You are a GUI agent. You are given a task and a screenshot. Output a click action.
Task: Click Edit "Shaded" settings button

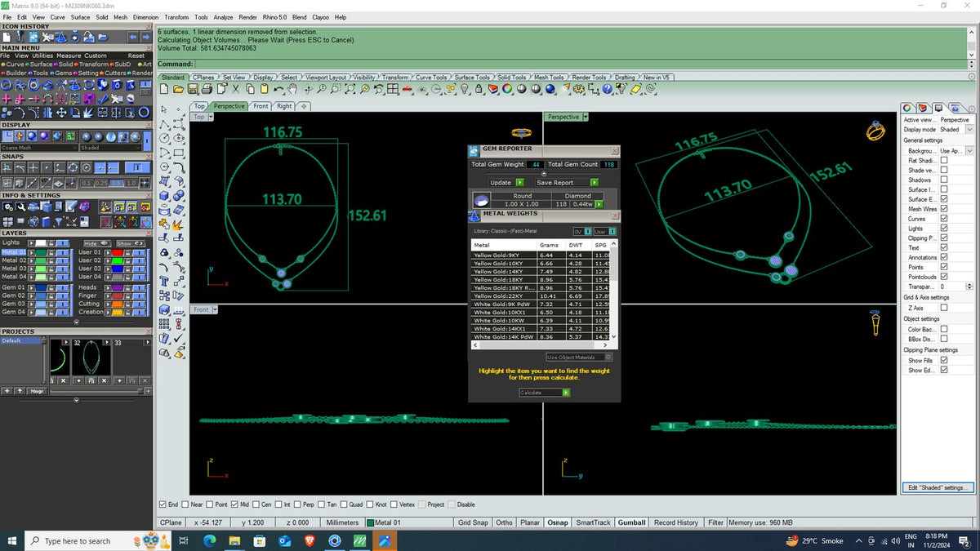(938, 487)
